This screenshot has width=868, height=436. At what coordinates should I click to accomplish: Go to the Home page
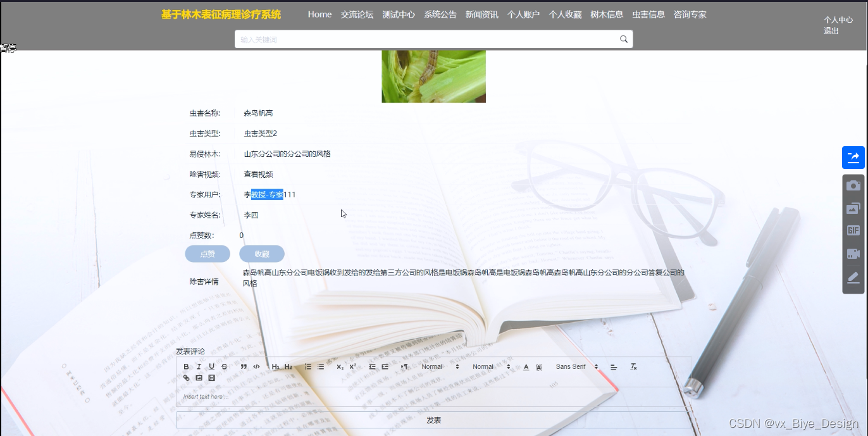click(x=319, y=15)
